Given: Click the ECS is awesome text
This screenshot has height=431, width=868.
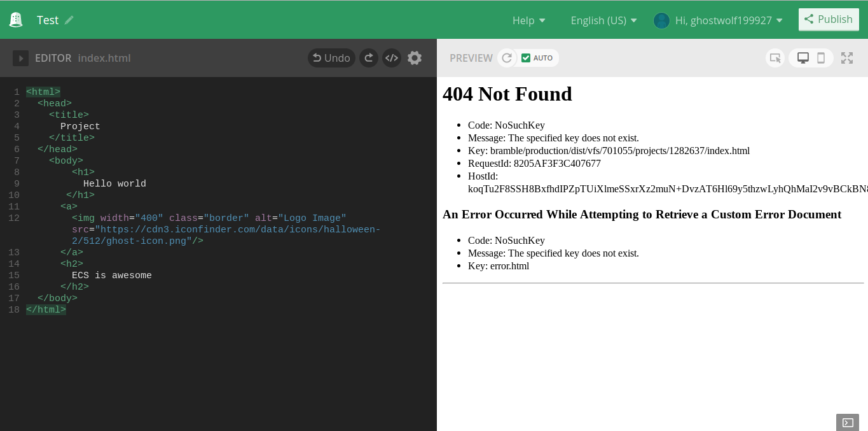Looking at the screenshot, I should coord(112,276).
